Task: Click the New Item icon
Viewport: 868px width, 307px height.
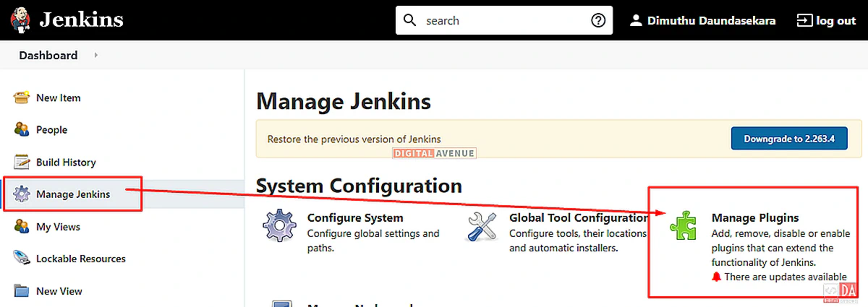Action: [22, 98]
